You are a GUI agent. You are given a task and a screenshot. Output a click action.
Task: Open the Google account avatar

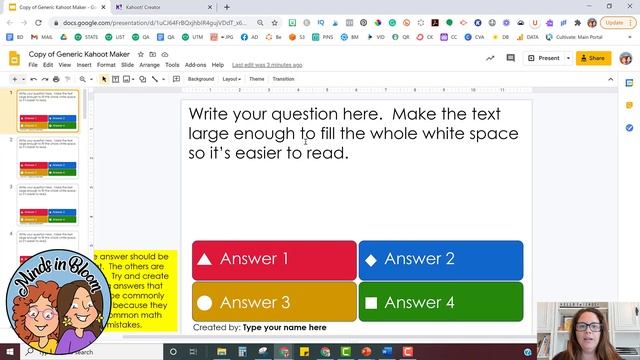626,58
